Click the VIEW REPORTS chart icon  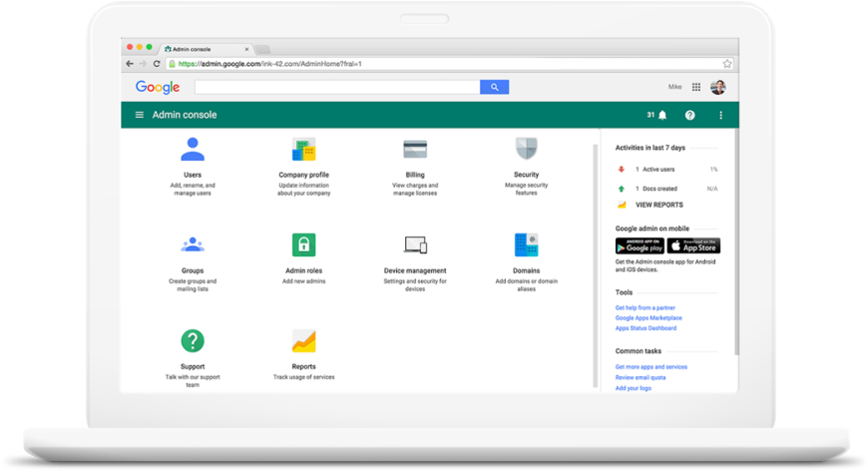coord(622,205)
